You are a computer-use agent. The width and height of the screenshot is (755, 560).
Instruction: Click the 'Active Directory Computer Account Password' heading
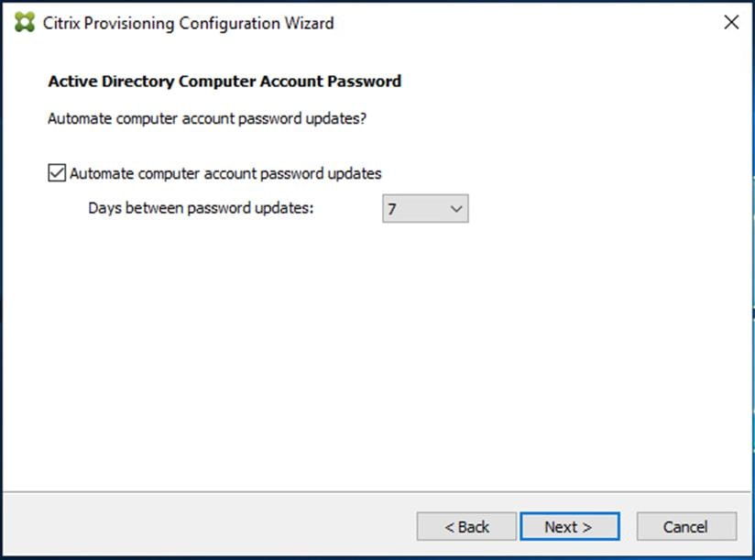tap(224, 81)
